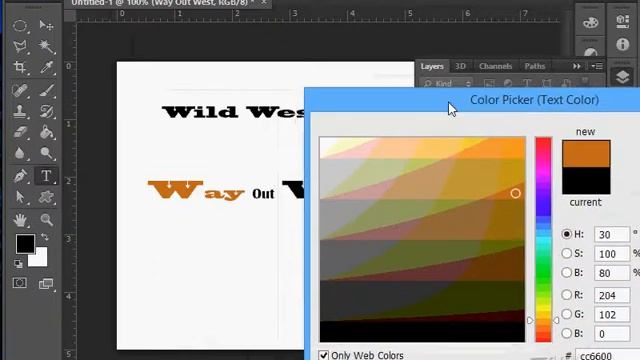Filter layers by type layers icon
The image size is (640, 360).
[527, 84]
